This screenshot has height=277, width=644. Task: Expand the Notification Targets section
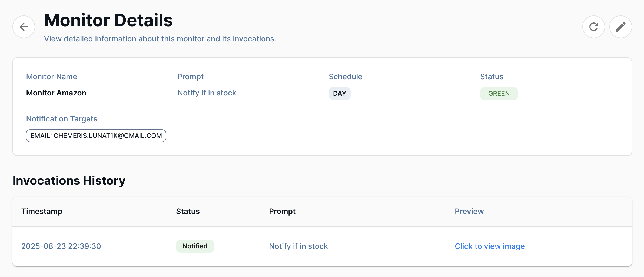pyautogui.click(x=61, y=118)
